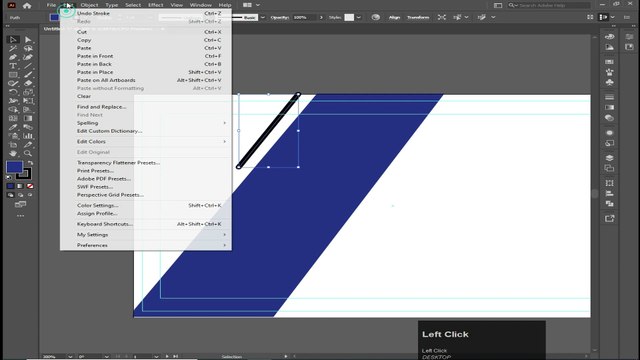Click the Home icon in top bar

27,5
